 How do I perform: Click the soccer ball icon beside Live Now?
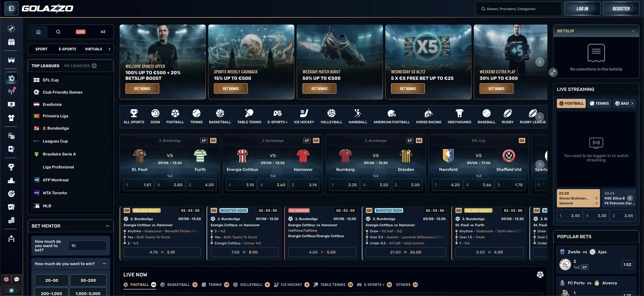tap(540, 275)
